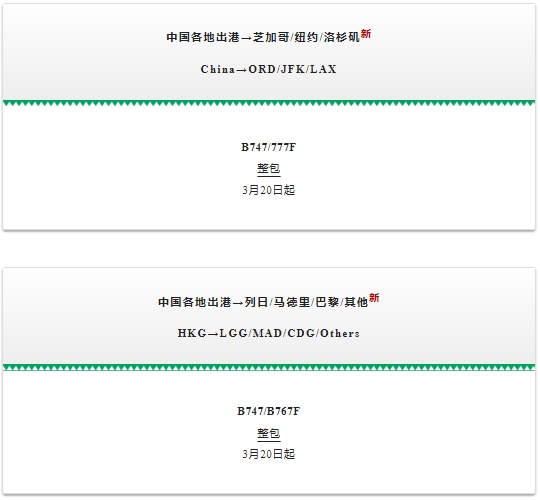540x500 pixels.
Task: Select the 中国各地出港→芝加哥/纽约/洛杉矶 heading
Action: coord(263,37)
